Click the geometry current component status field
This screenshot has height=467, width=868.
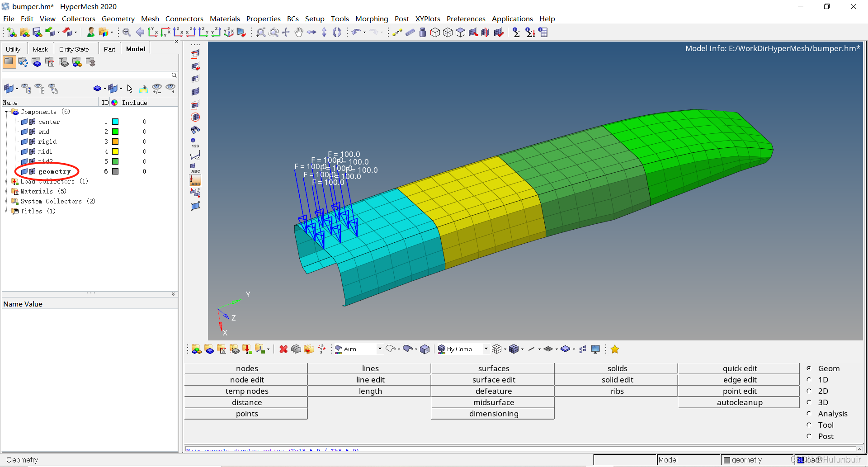[x=757, y=460]
